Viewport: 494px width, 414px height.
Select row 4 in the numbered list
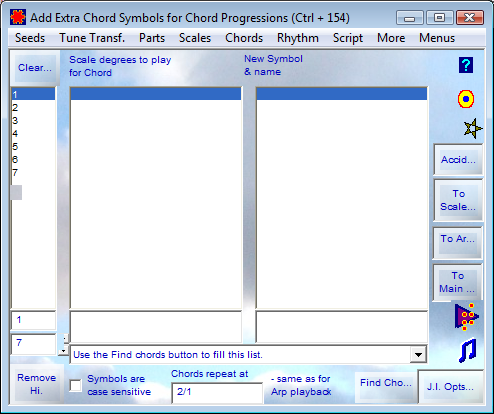tap(33, 134)
